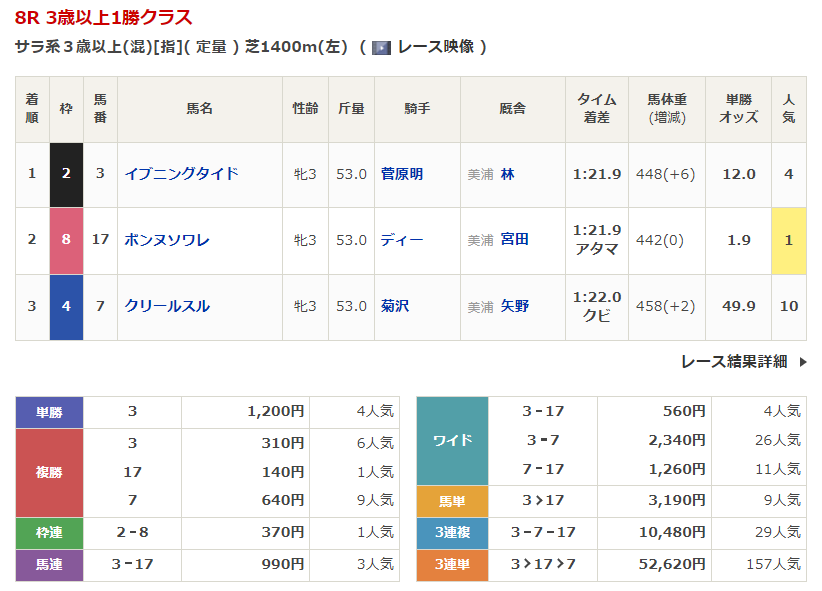Click the black frame number 2 box
This screenshot has width=822, height=591.
[x=66, y=174]
